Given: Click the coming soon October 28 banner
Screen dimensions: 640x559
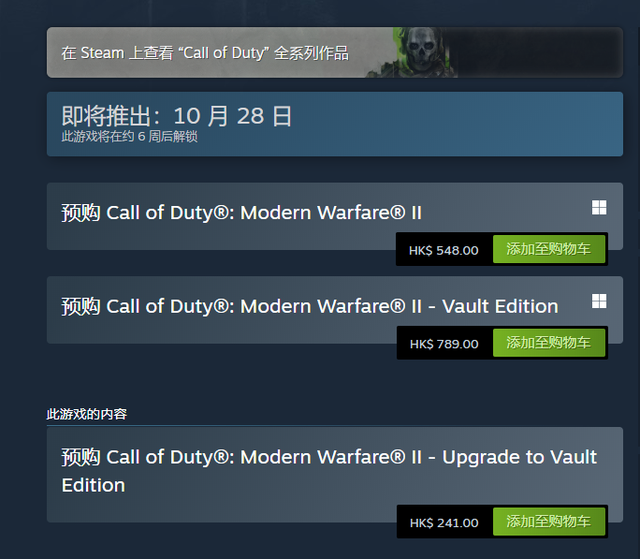Looking at the screenshot, I should 335,124.
